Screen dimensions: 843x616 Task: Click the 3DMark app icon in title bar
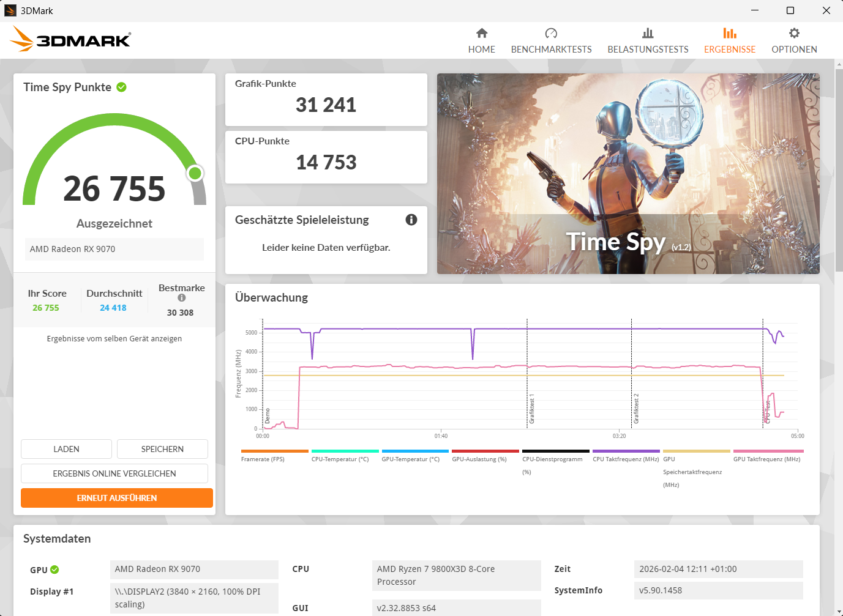(x=10, y=10)
